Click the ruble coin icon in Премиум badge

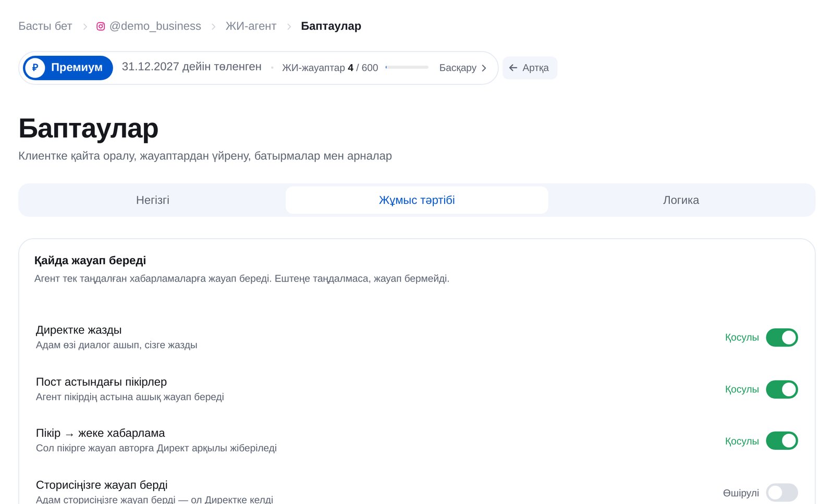35,68
